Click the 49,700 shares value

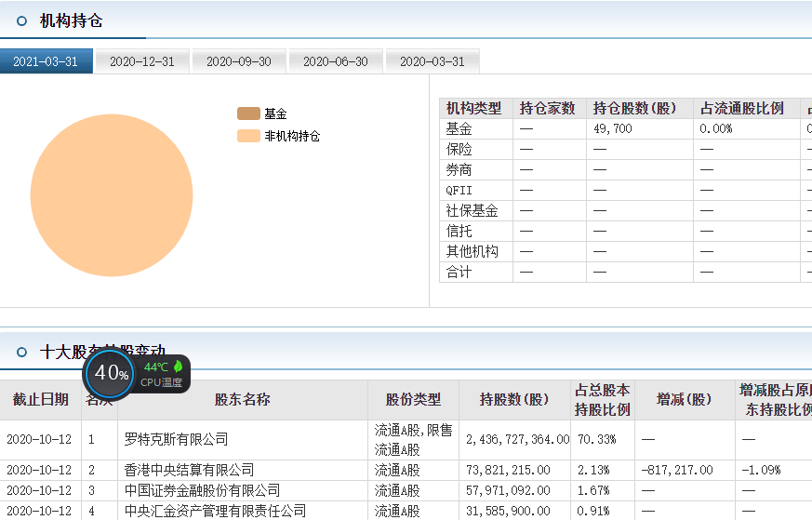613,128
